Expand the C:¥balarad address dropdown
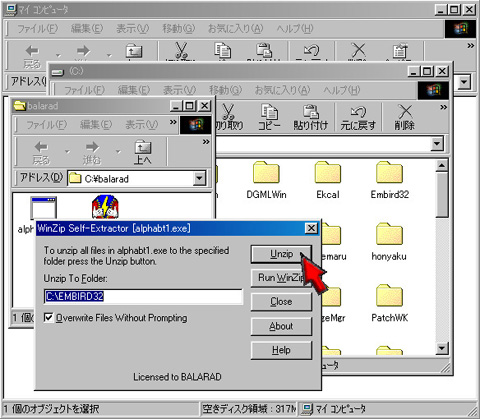 (x=199, y=179)
